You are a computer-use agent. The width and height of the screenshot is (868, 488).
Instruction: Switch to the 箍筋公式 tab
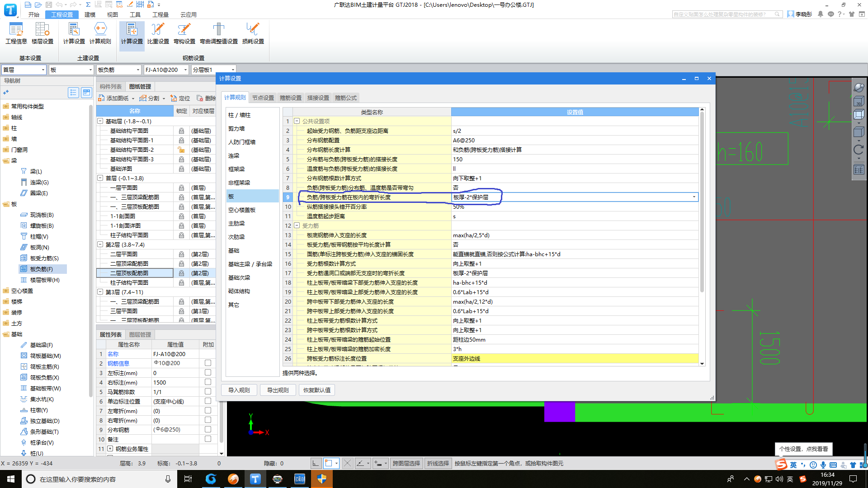point(346,98)
